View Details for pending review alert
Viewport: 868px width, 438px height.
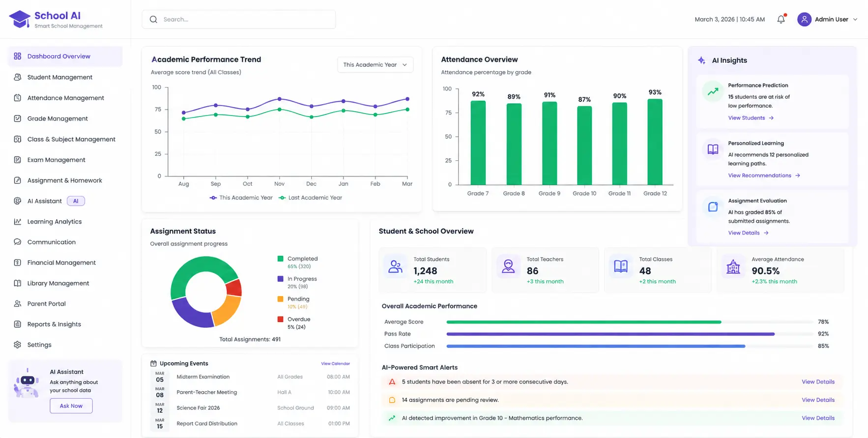tap(818, 400)
